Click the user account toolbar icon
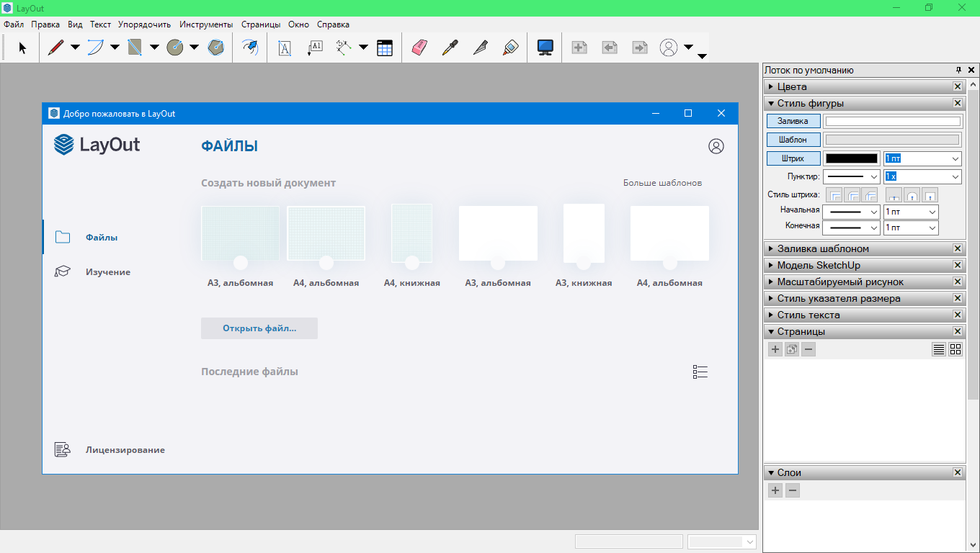This screenshot has height=553, width=980. point(669,48)
